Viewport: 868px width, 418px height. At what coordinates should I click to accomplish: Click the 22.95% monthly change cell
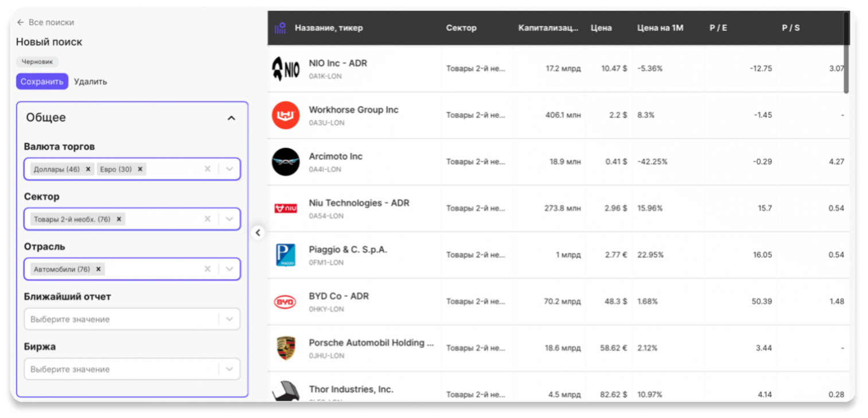651,255
